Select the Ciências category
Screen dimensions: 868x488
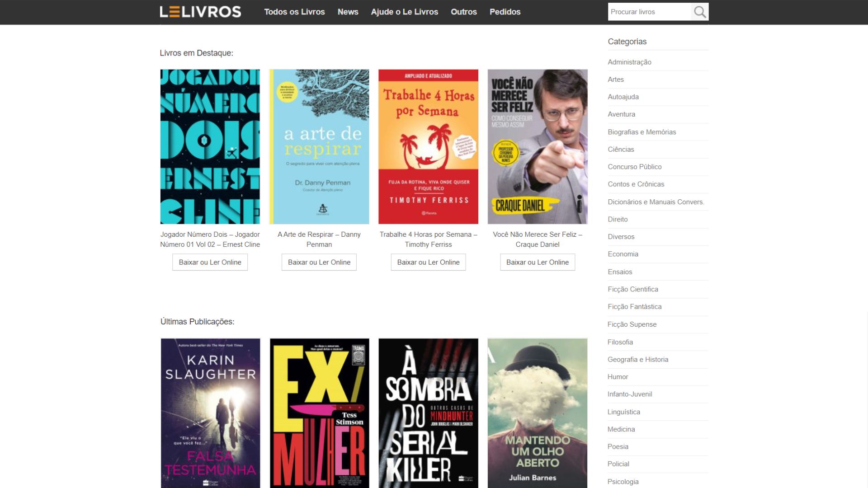pos(621,150)
